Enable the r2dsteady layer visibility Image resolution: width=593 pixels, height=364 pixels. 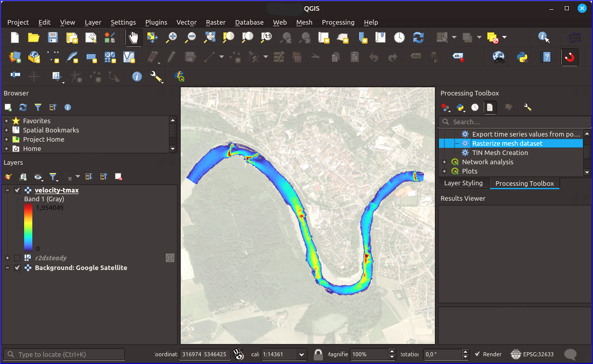pyautogui.click(x=17, y=258)
